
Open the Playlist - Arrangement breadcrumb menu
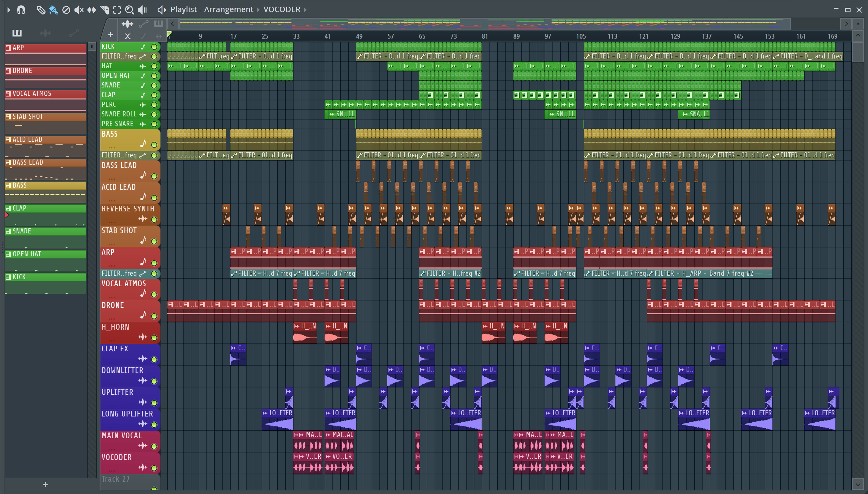click(x=212, y=10)
